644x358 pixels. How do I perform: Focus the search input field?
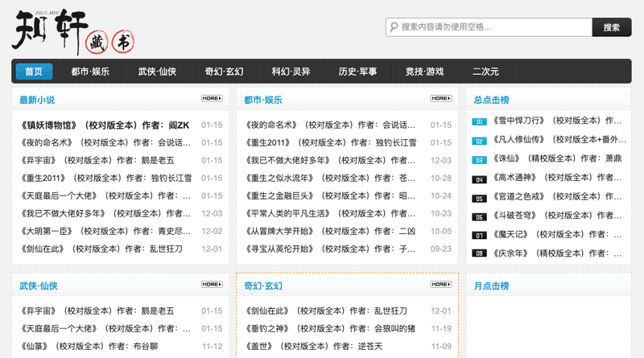click(x=489, y=27)
